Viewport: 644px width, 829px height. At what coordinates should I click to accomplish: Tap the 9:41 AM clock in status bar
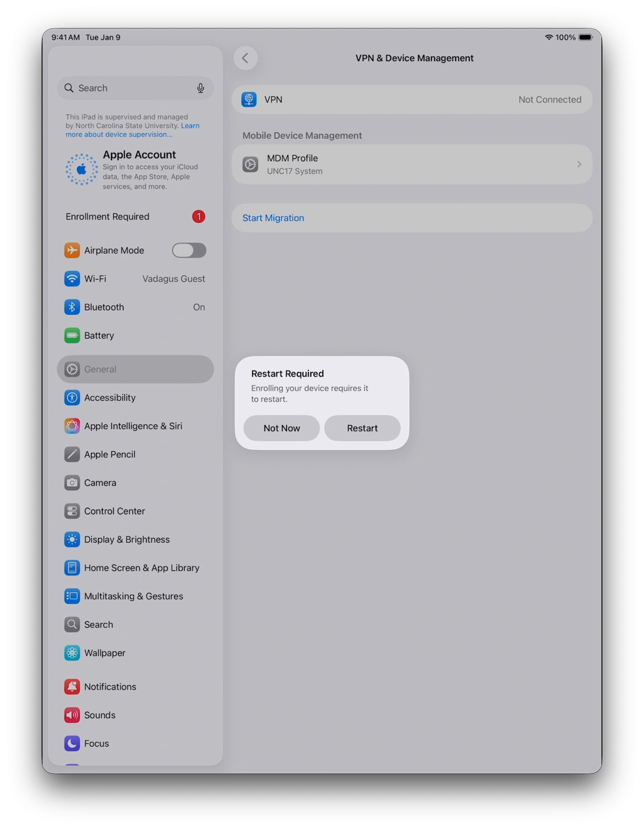(x=66, y=37)
